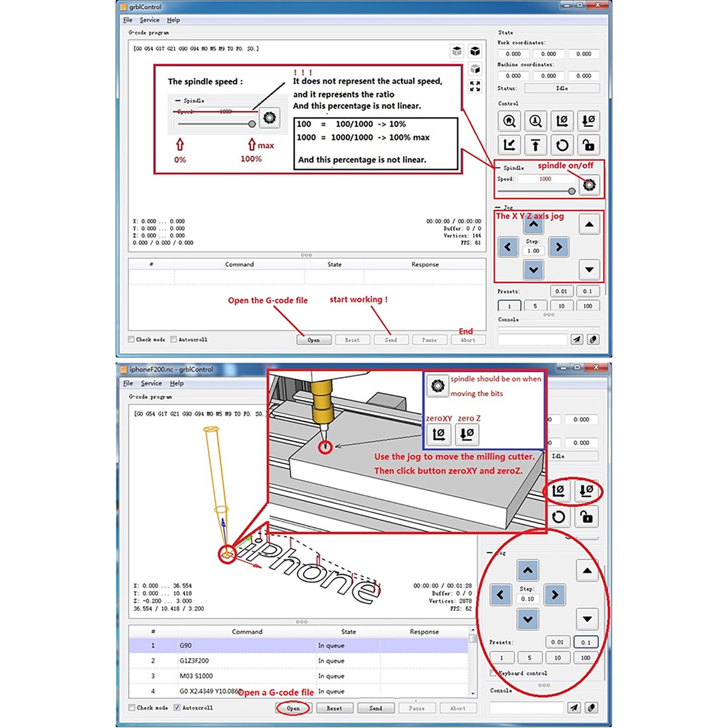Viewport: 728px width, 728px height.
Task: Click fit-to-view icon in top window's G-code visualizer
Action: tap(475, 86)
